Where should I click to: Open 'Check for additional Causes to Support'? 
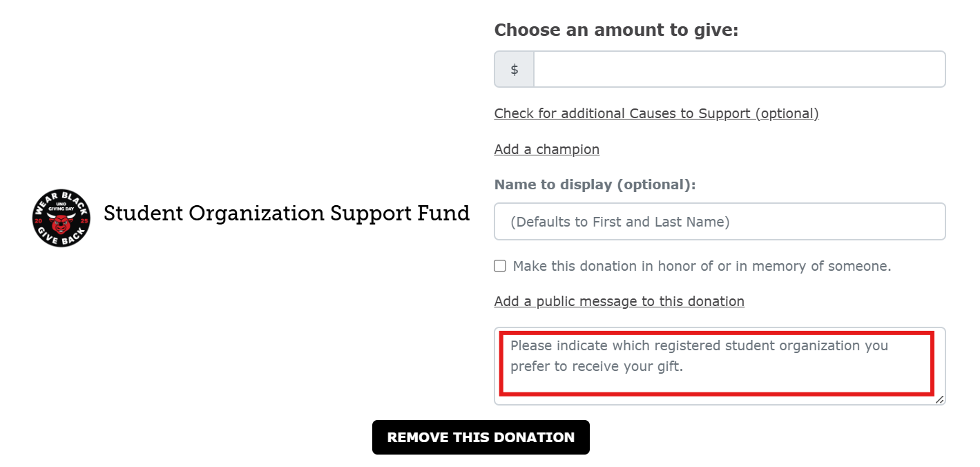[656, 113]
